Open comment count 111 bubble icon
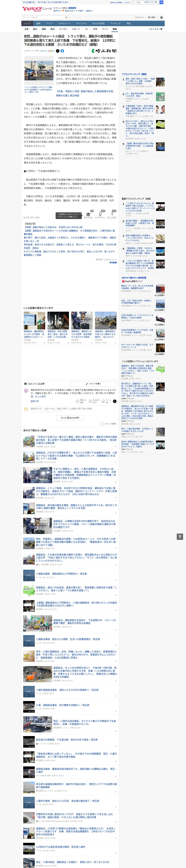The width and height of the screenshot is (186, 868). coord(44,51)
